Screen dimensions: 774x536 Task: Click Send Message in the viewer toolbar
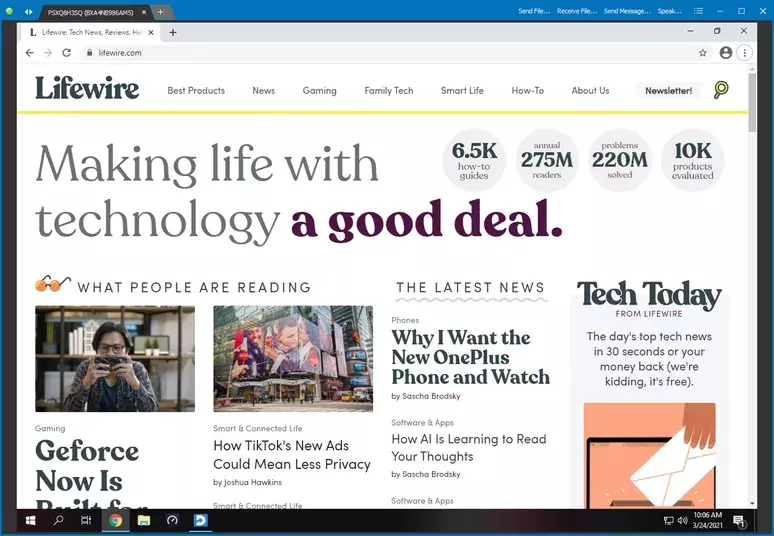(x=627, y=11)
